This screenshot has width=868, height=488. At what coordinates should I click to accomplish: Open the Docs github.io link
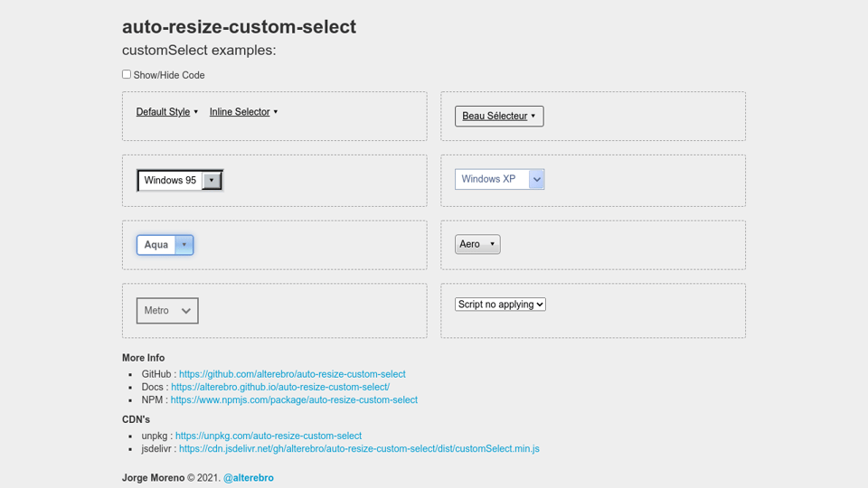[x=280, y=387]
